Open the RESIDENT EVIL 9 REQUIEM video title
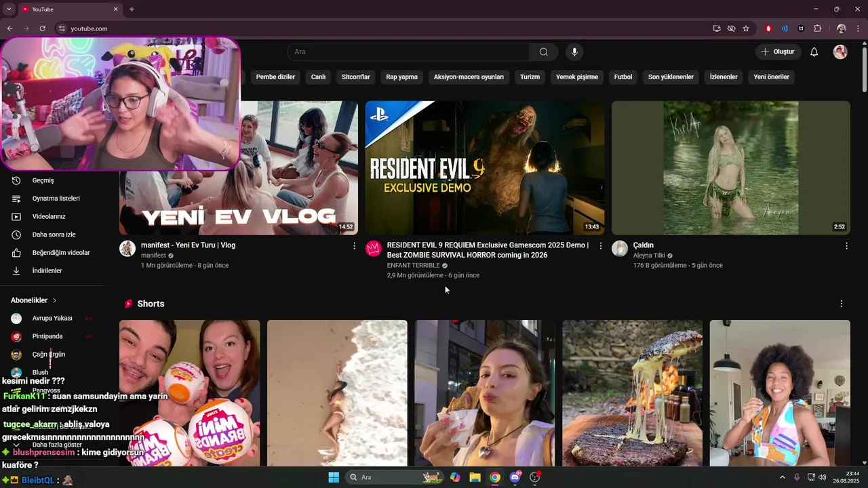The image size is (868, 488). [x=488, y=250]
